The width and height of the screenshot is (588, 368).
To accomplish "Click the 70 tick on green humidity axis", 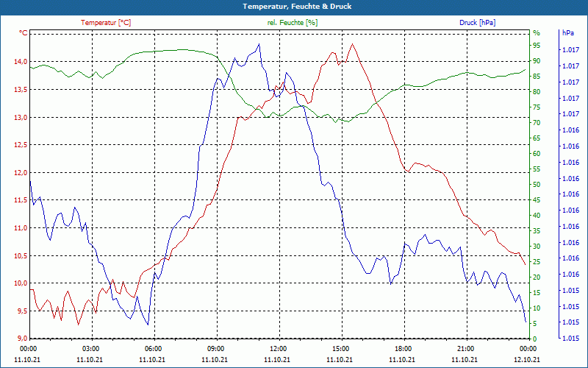I will [x=537, y=123].
